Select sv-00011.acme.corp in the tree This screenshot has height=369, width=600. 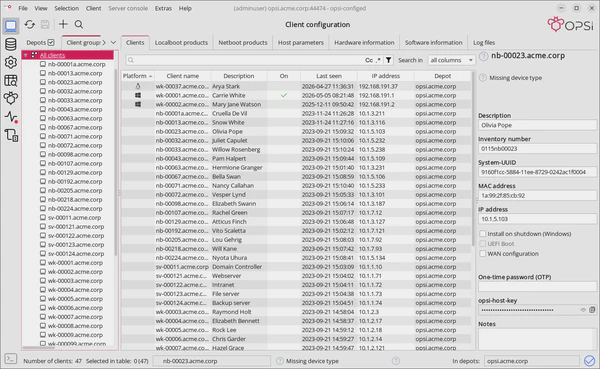(x=74, y=217)
